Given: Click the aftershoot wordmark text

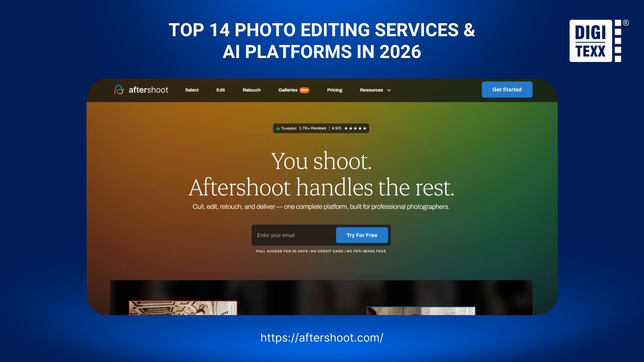Looking at the screenshot, I should coord(148,90).
